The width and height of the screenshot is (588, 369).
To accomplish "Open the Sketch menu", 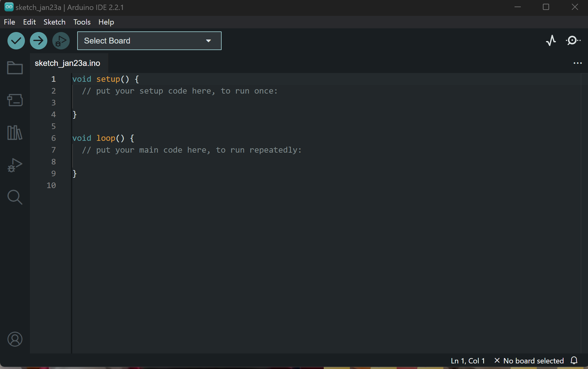I will 54,22.
